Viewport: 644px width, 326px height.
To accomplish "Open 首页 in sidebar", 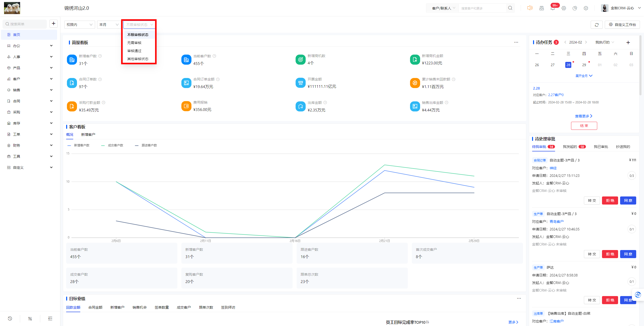I will pos(29,35).
